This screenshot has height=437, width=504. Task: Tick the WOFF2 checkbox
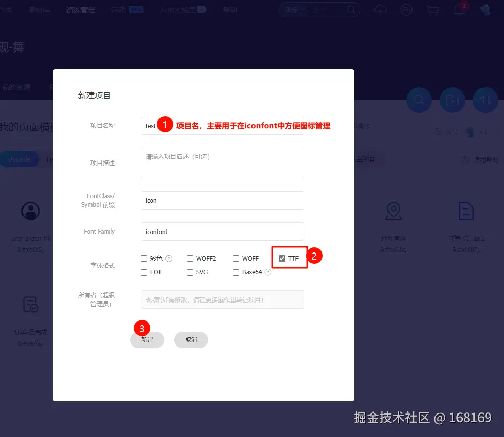coord(190,258)
